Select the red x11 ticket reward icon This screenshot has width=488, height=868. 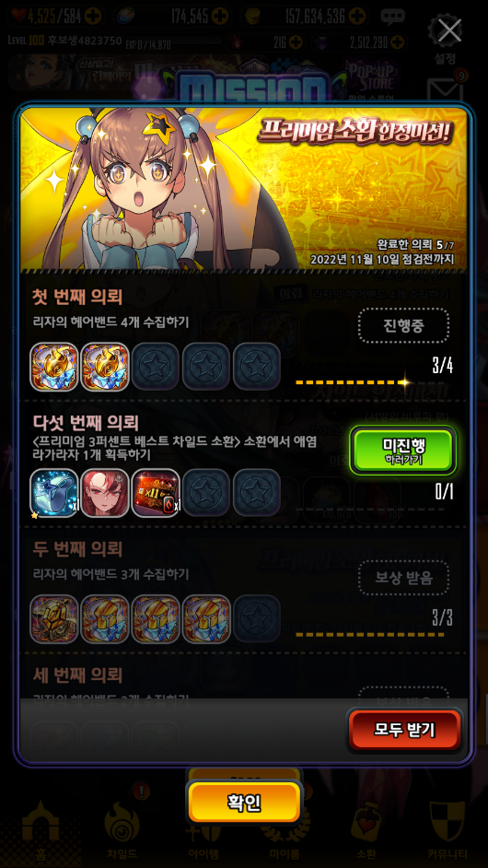(x=156, y=493)
